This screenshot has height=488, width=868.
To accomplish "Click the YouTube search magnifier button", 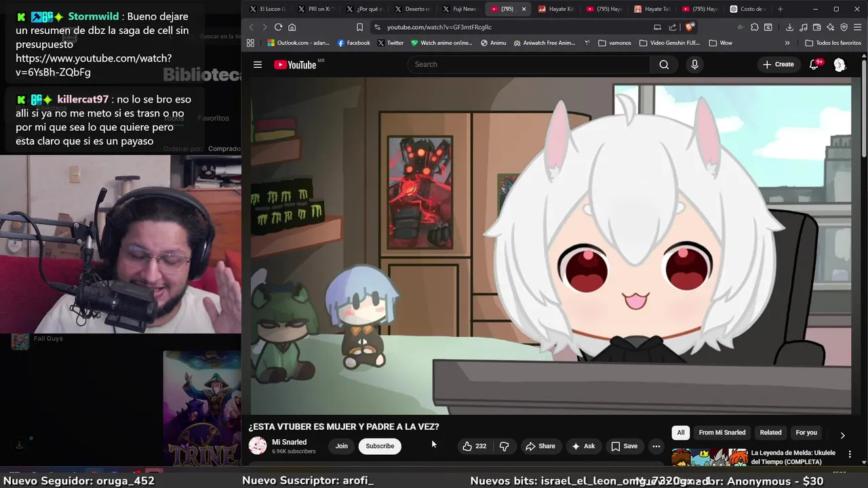I will (x=664, y=64).
